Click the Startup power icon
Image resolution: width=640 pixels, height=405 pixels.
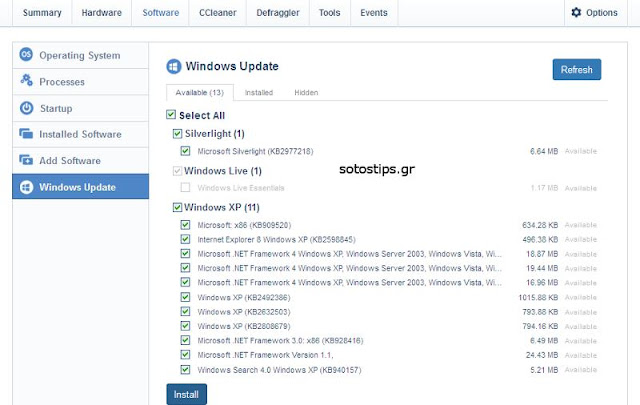pyautogui.click(x=27, y=108)
